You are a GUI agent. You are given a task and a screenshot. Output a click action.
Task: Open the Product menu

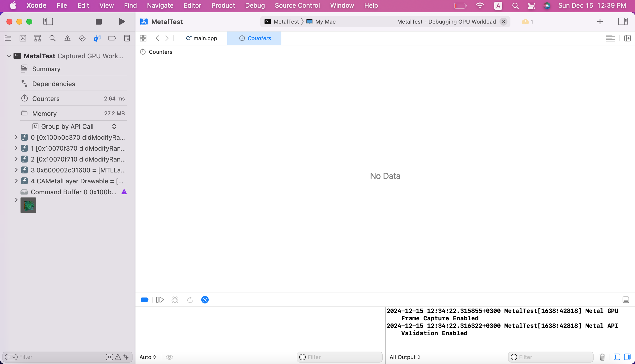pos(223,5)
